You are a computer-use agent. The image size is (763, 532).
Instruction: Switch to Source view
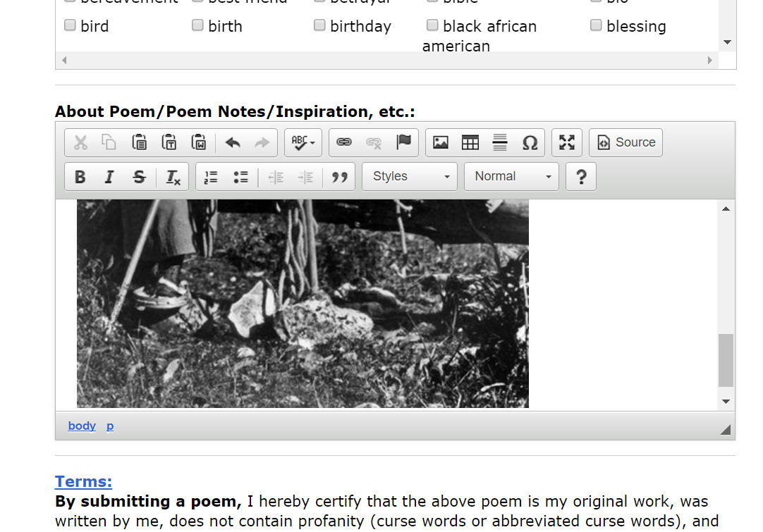(625, 142)
